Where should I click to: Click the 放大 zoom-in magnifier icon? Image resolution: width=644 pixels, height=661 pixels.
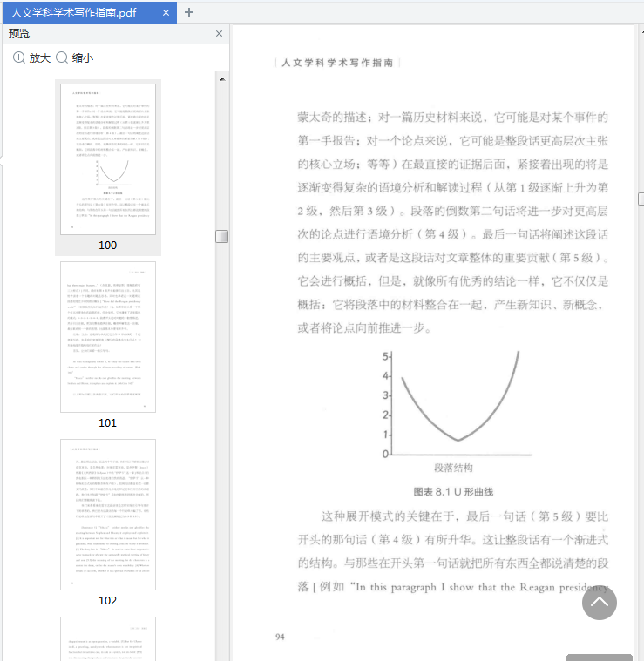coord(19,57)
